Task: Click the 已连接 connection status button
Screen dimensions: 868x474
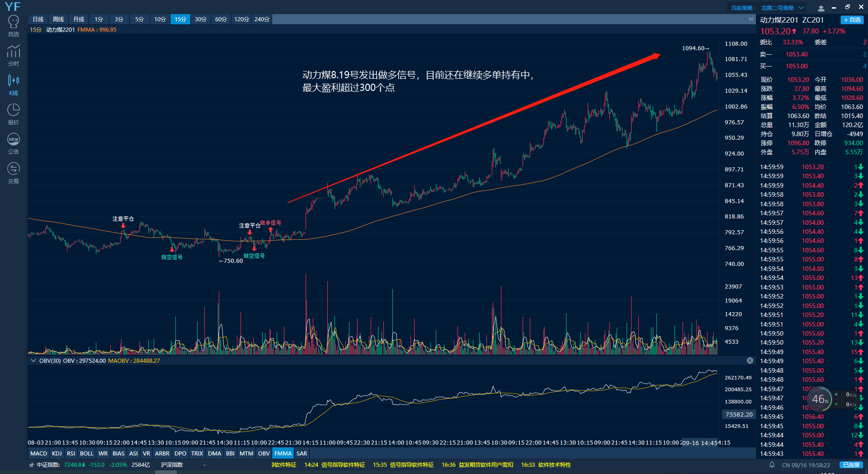Action: tap(851, 465)
